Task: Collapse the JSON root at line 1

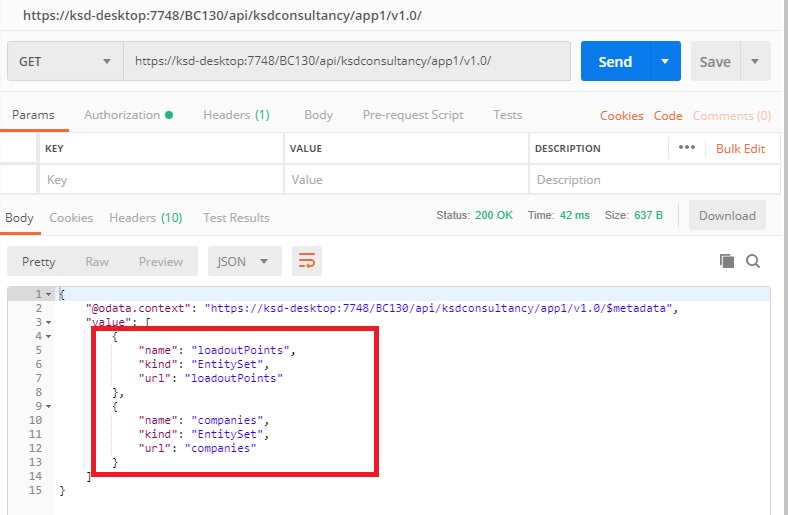Action: click(x=48, y=294)
